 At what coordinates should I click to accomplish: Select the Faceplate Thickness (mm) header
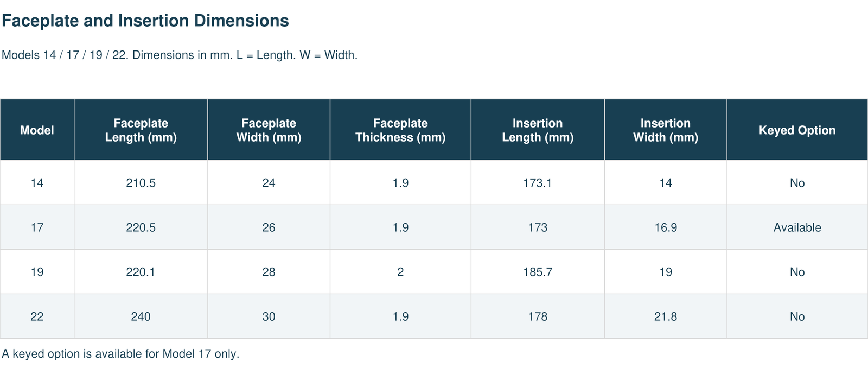401,130
